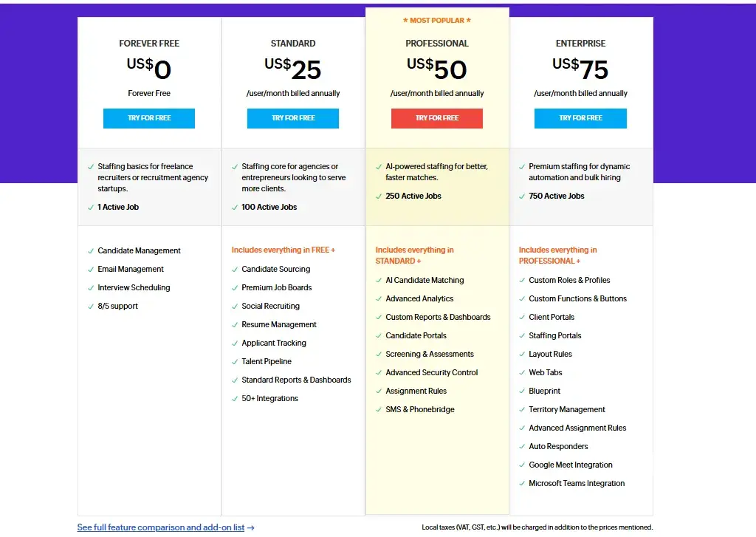
Task: Click the arrow after the feature comparison link
Action: click(x=251, y=527)
